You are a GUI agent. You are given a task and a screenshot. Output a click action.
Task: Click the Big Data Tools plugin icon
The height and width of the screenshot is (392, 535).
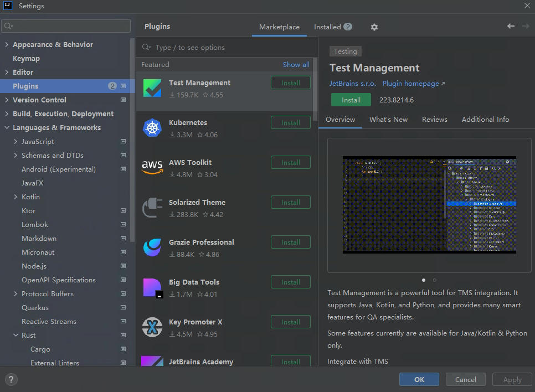pyautogui.click(x=152, y=287)
